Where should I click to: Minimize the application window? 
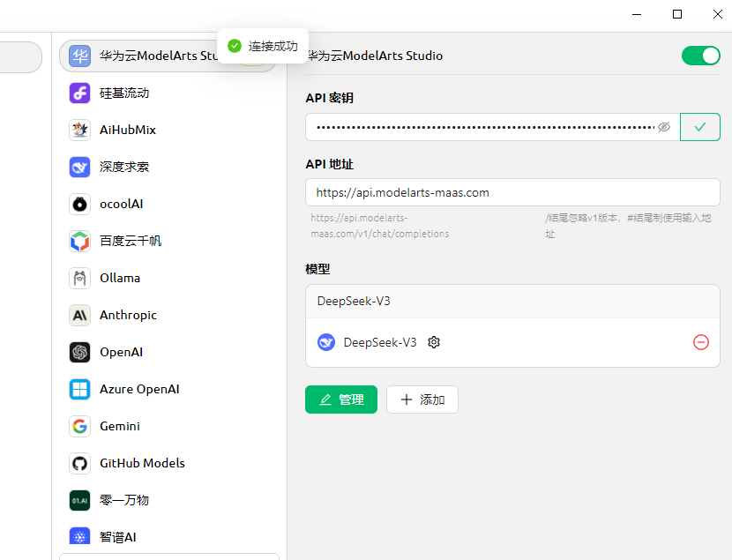(x=637, y=14)
